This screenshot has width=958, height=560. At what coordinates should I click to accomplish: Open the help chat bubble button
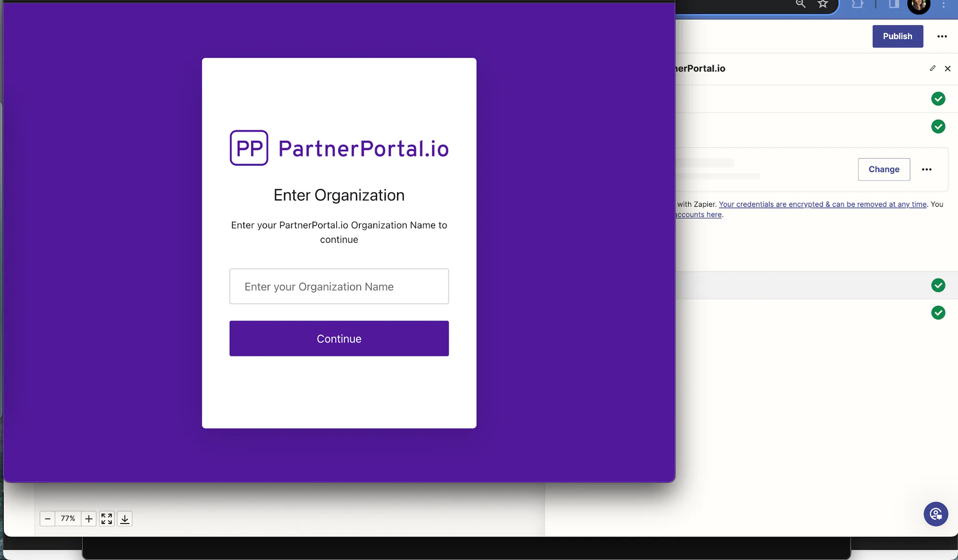pos(935,514)
